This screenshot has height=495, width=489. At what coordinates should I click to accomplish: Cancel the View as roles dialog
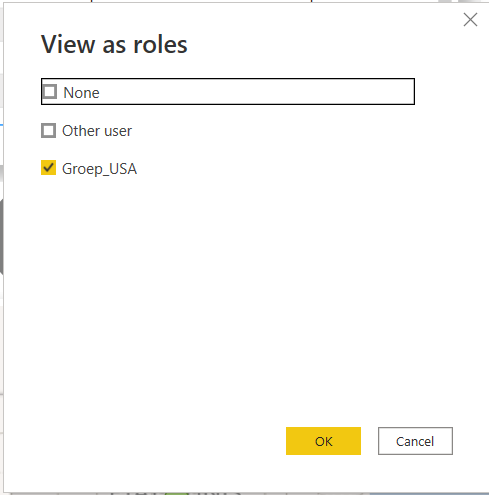coord(415,441)
